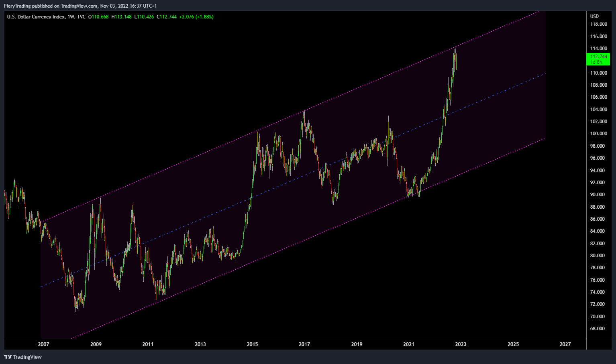616x364 pixels.
Task: Click the TradingView logo icon
Action: 8,357
